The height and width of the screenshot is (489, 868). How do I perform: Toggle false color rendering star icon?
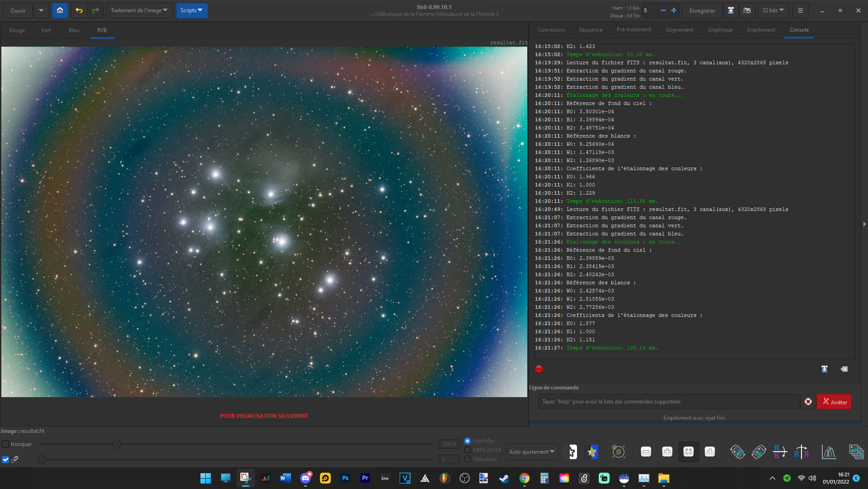coord(591,452)
